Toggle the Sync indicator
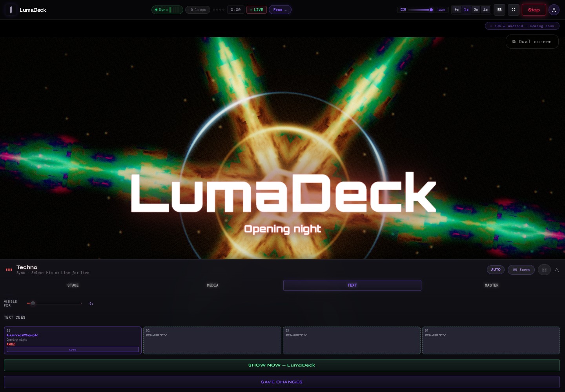The image size is (565, 392). (167, 10)
